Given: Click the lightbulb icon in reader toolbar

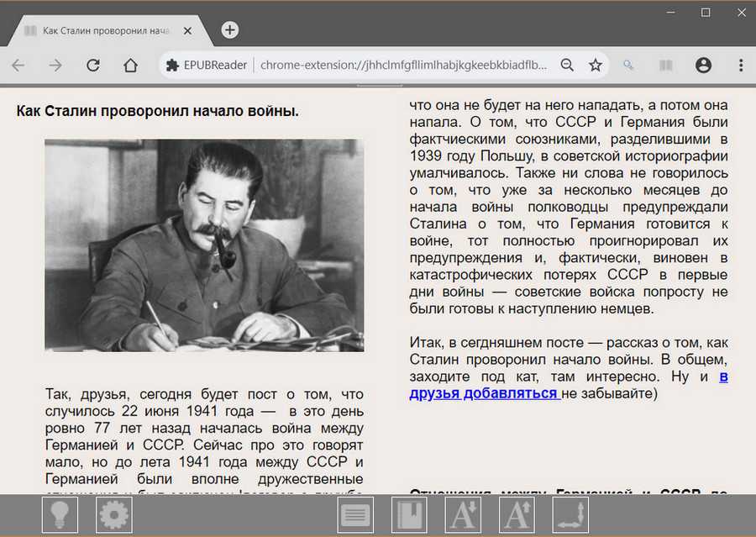Looking at the screenshot, I should [60, 514].
